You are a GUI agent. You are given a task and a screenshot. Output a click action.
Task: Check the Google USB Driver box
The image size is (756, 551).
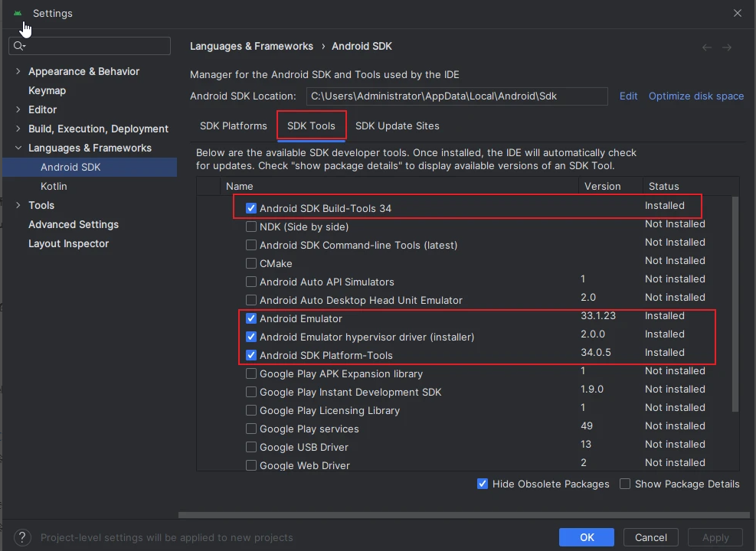[x=251, y=447]
